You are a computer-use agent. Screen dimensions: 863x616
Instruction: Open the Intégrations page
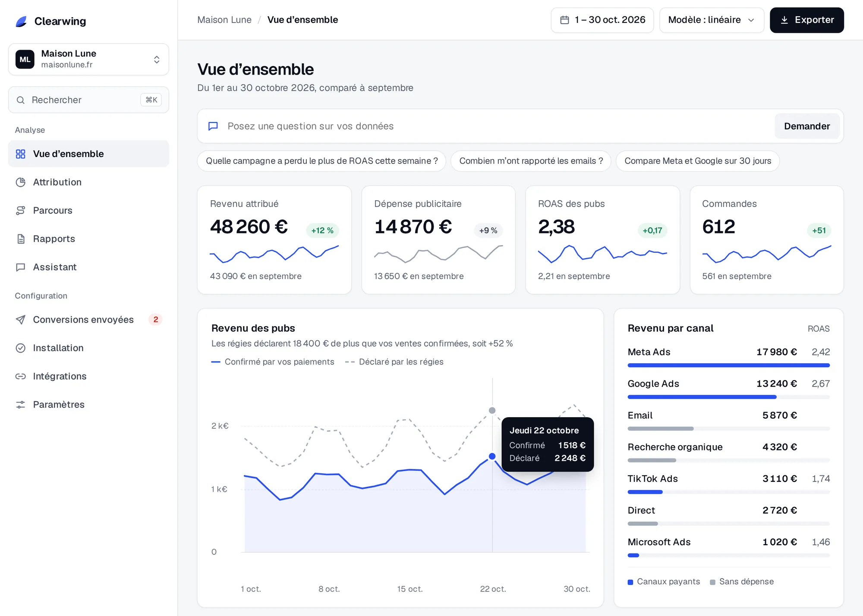88,377
